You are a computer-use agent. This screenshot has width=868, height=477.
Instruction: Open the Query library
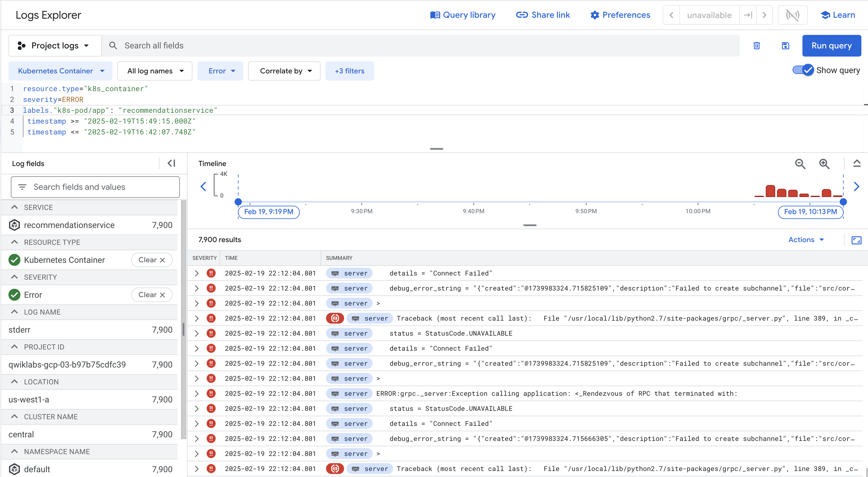coord(463,15)
